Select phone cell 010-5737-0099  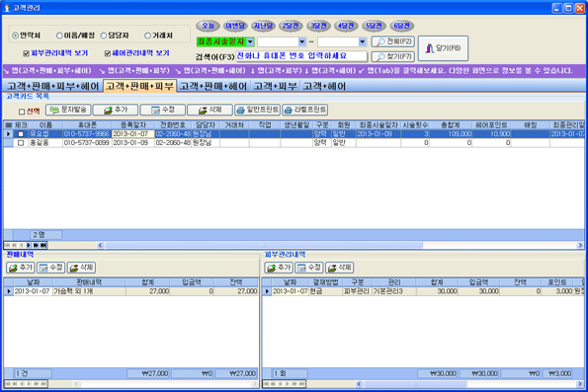click(x=87, y=143)
